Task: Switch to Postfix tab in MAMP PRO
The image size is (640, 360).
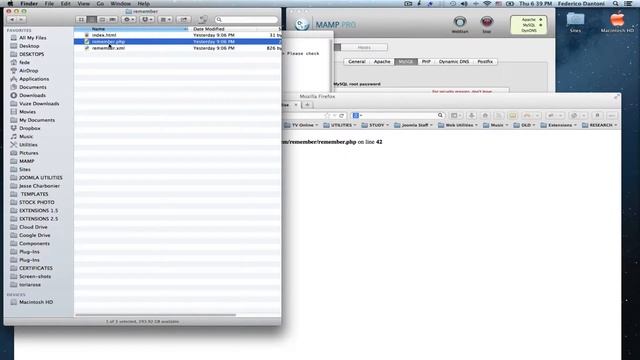Action: 485,62
